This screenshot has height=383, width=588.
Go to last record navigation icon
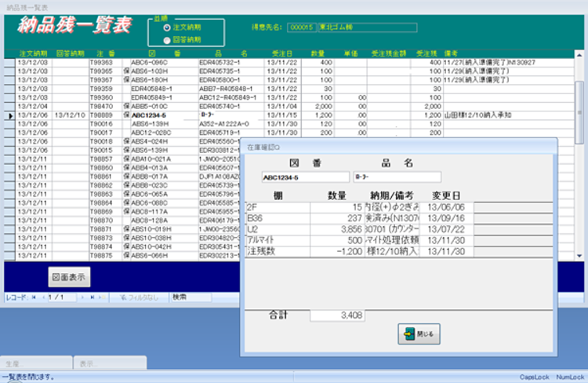point(93,297)
